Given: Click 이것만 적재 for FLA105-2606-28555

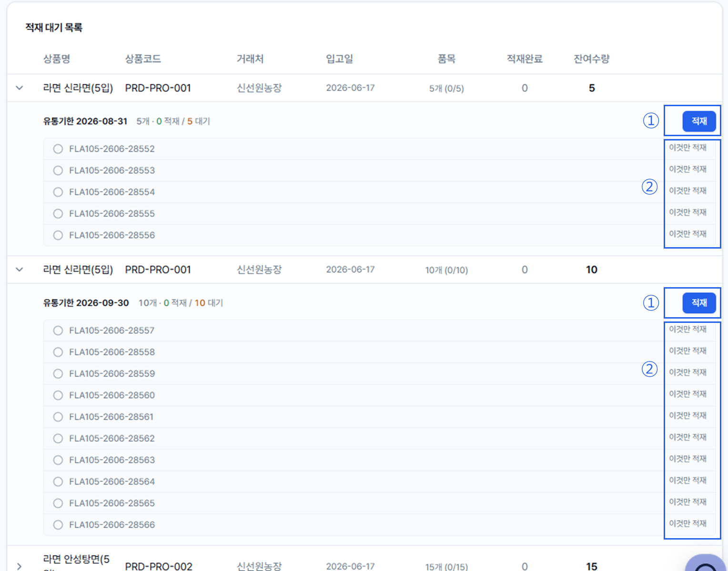Looking at the screenshot, I should tap(688, 212).
